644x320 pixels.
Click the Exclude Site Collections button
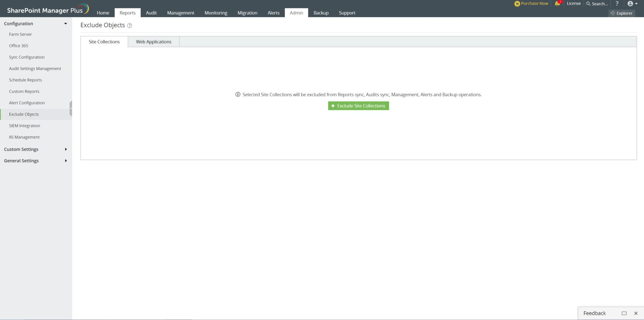[358, 106]
